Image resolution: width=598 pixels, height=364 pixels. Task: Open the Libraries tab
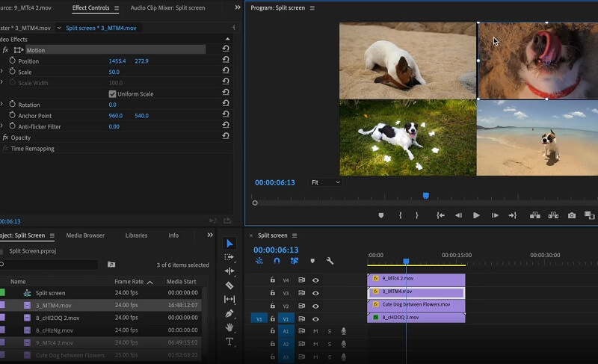136,235
